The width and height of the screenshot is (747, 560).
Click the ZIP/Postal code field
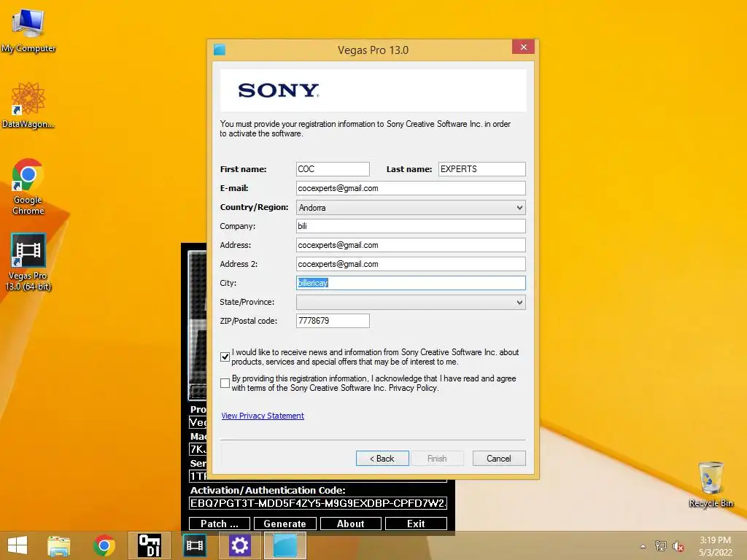[x=333, y=321]
